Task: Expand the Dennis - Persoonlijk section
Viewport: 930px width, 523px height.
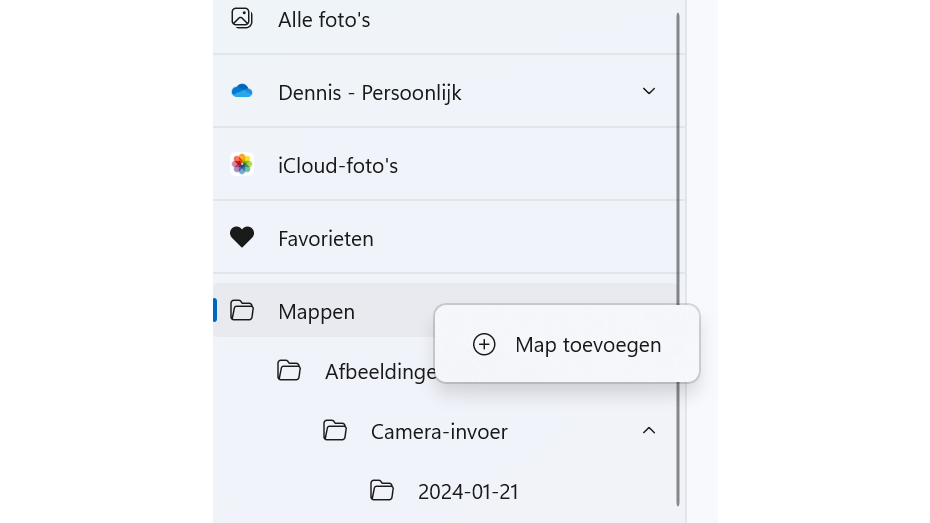Action: point(649,92)
